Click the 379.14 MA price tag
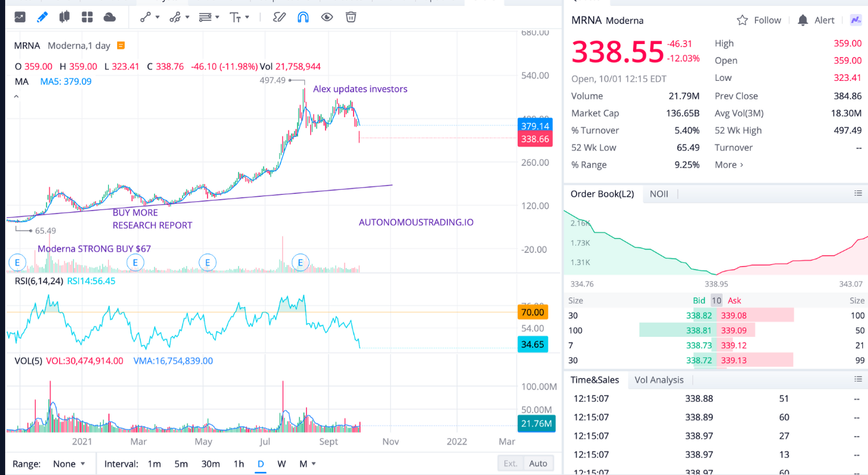Image resolution: width=868 pixels, height=475 pixels. (x=536, y=126)
